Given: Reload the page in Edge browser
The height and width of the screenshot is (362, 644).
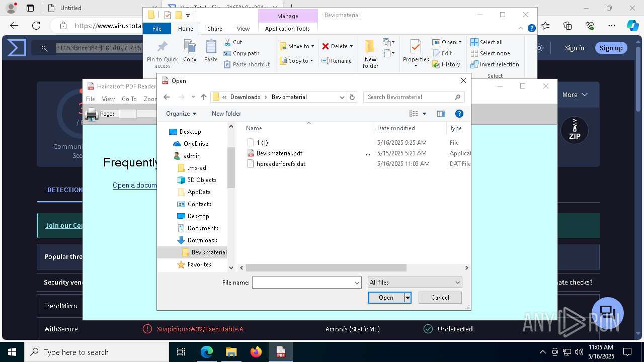Looking at the screenshot, I should [36, 26].
